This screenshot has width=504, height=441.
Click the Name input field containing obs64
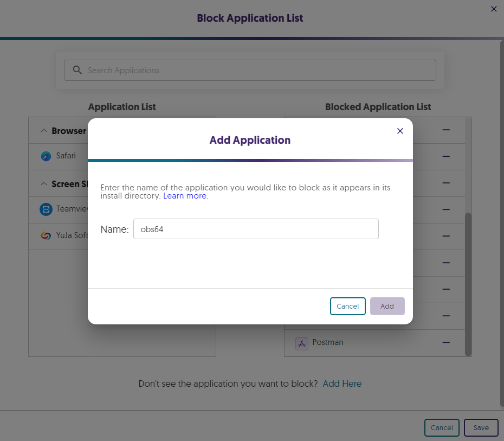click(255, 229)
